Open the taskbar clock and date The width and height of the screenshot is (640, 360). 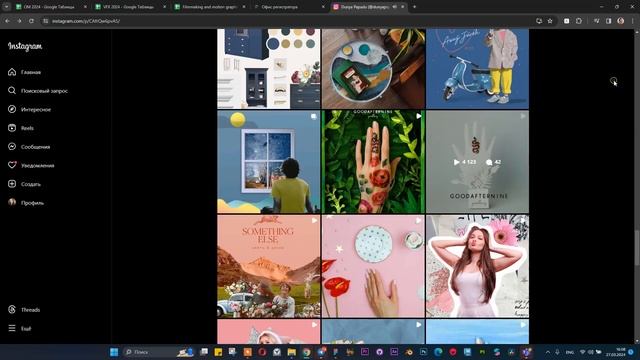coord(617,352)
